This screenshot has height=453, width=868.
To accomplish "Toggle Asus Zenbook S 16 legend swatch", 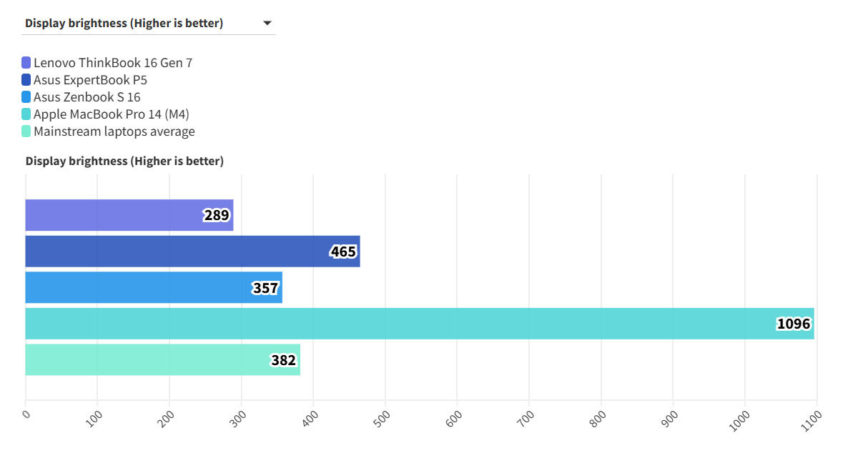I will [x=26, y=97].
